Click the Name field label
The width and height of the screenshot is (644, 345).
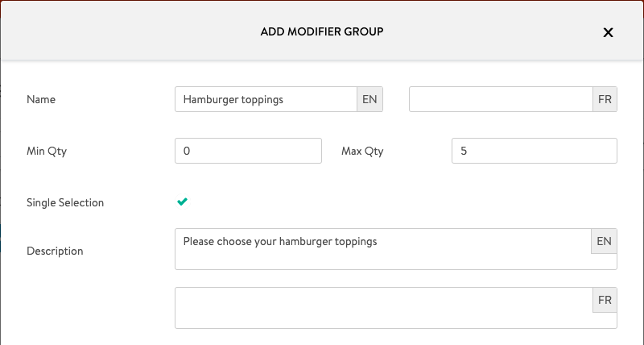coord(41,99)
